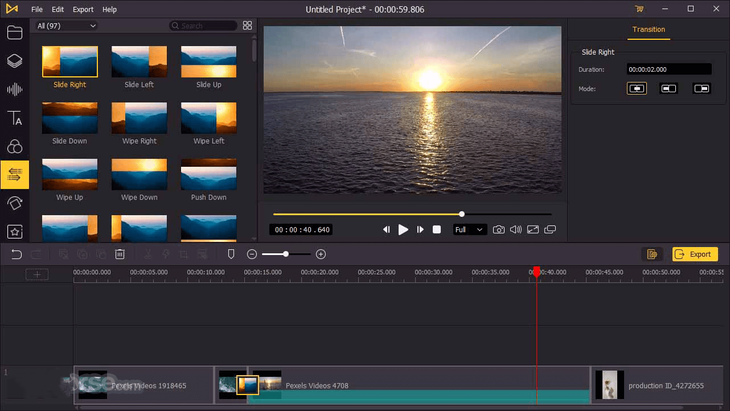Viewport: 730px width, 411px height.
Task: Select the Wipe Down transition thumbnail
Action: click(x=139, y=174)
